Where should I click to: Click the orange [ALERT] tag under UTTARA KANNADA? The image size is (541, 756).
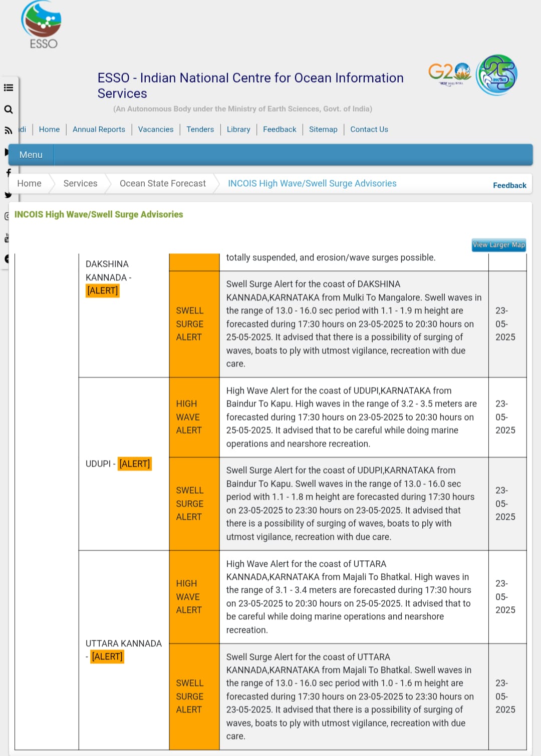click(x=107, y=656)
